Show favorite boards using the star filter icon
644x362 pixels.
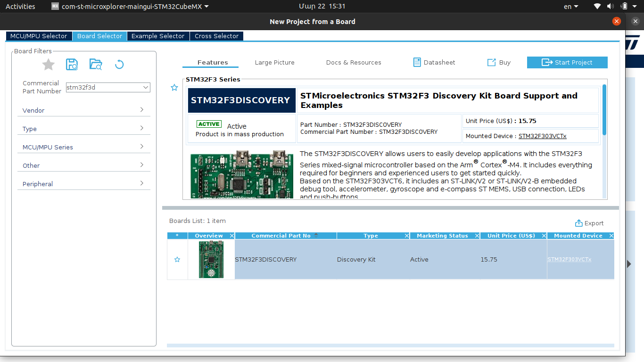click(49, 65)
